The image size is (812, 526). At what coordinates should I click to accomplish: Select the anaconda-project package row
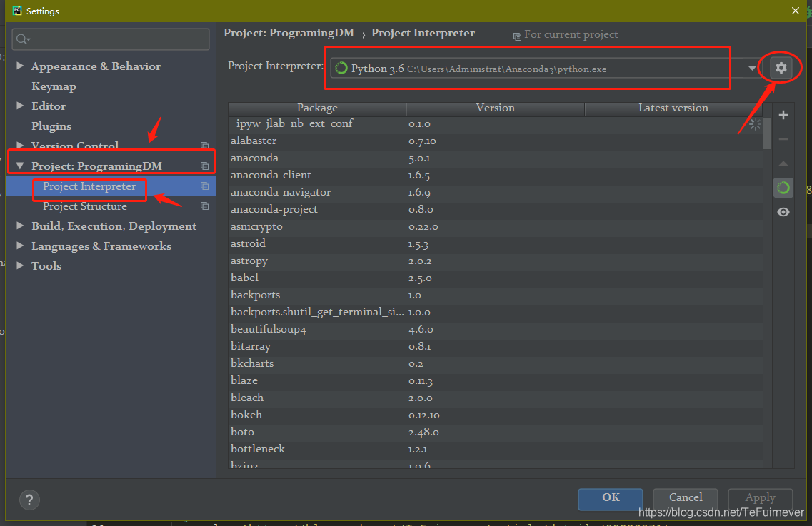pyautogui.click(x=495, y=209)
